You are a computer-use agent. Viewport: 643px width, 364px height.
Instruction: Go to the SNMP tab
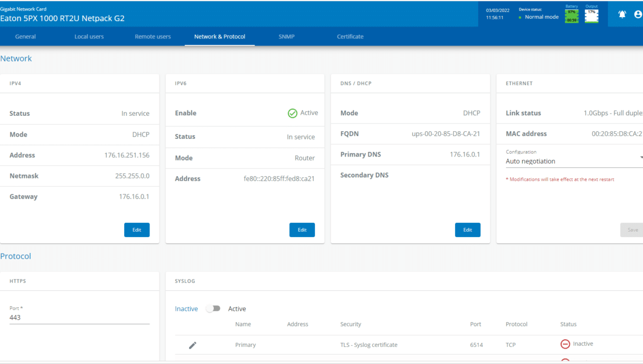pyautogui.click(x=287, y=36)
